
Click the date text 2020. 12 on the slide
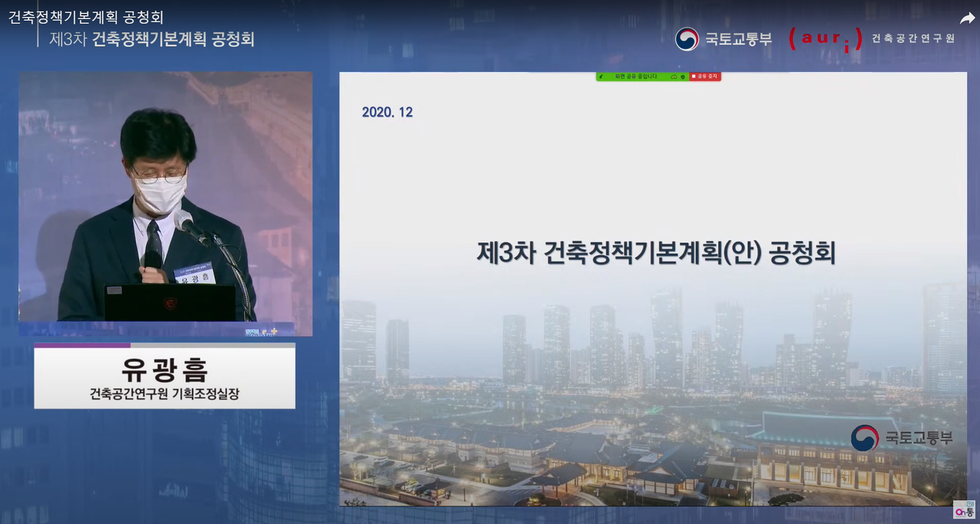[x=387, y=112]
